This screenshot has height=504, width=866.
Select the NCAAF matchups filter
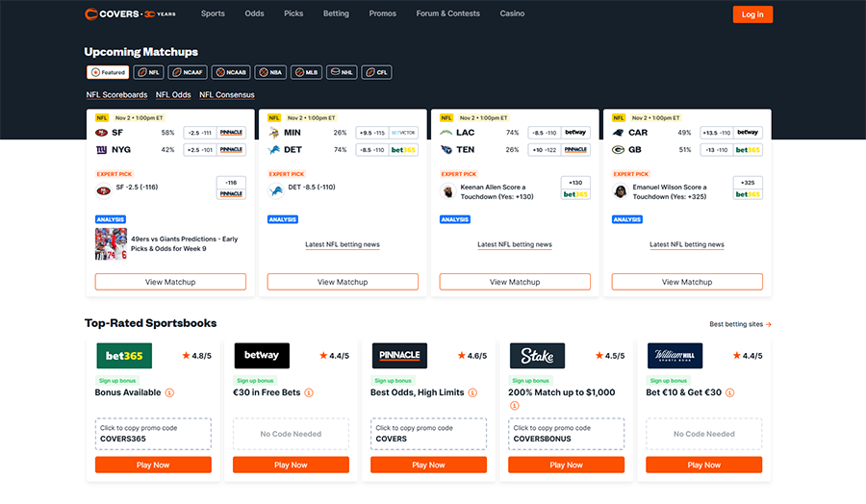click(188, 72)
